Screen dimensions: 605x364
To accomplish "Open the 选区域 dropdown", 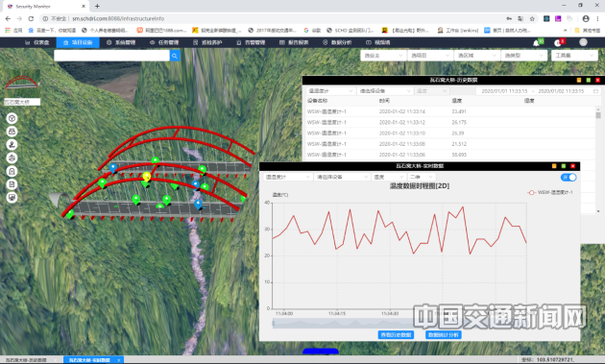I will pos(477,56).
